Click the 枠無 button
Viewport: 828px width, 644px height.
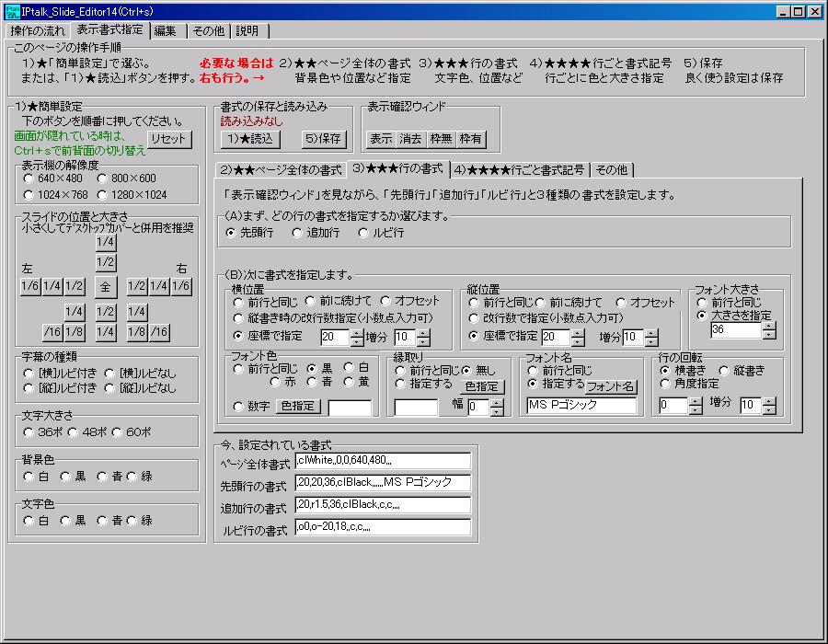point(441,139)
